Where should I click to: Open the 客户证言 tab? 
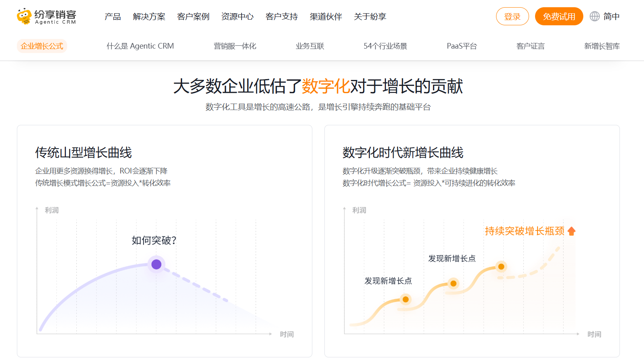[531, 46]
